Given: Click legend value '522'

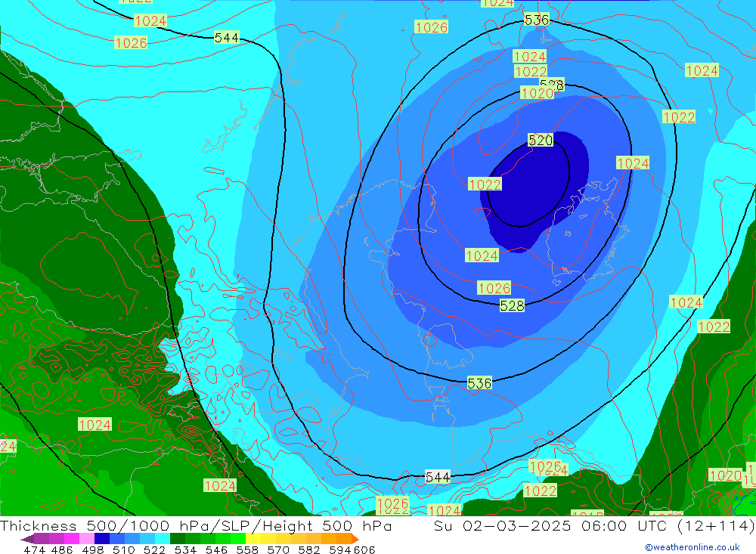Looking at the screenshot, I should (154, 549).
